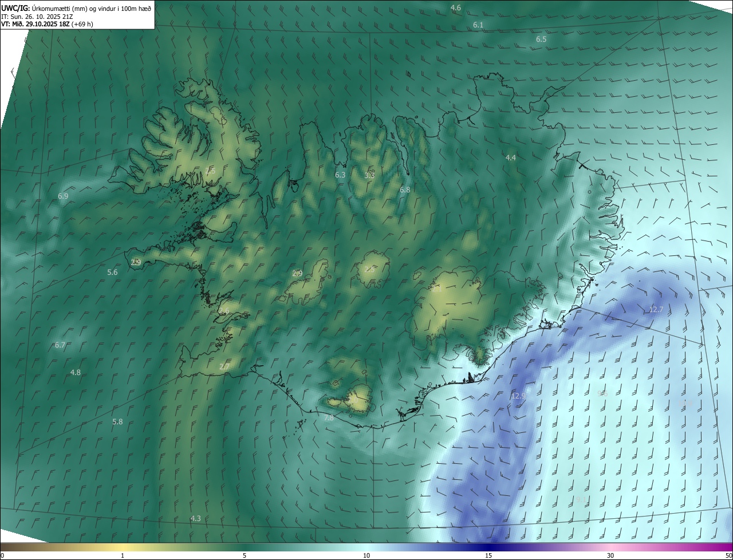Click the 4.3 value label

tap(195, 518)
